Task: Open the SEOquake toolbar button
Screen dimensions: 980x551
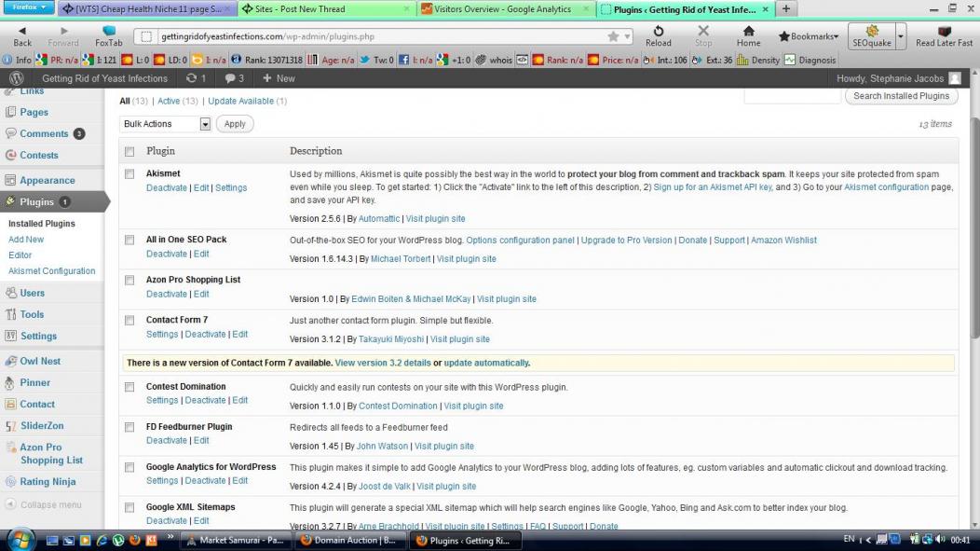Action: pos(871,36)
